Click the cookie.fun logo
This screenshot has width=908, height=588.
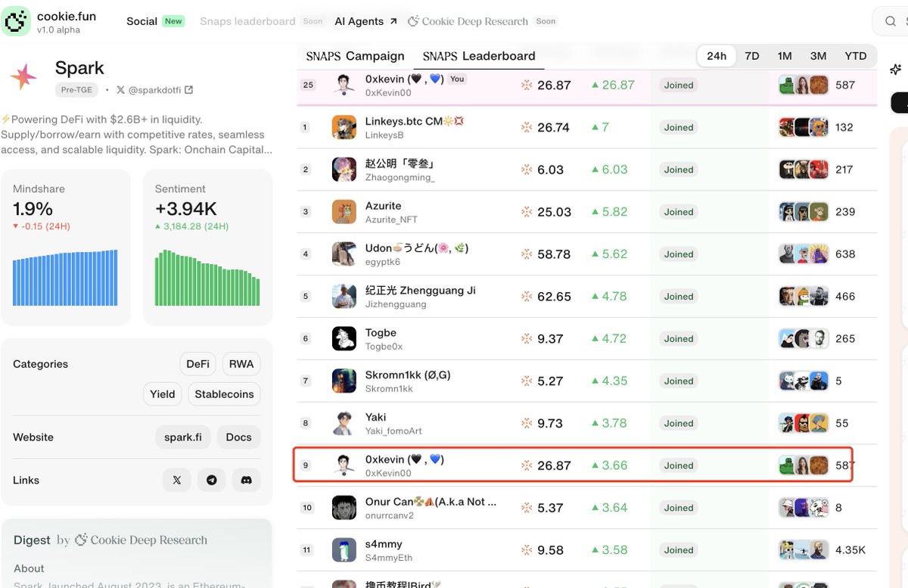click(x=15, y=21)
